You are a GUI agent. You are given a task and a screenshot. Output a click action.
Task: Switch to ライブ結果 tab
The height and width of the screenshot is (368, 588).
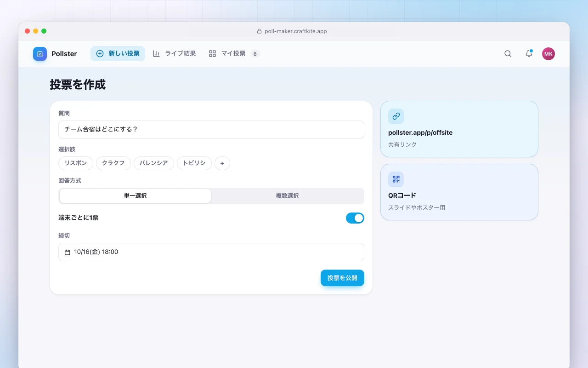pos(174,54)
